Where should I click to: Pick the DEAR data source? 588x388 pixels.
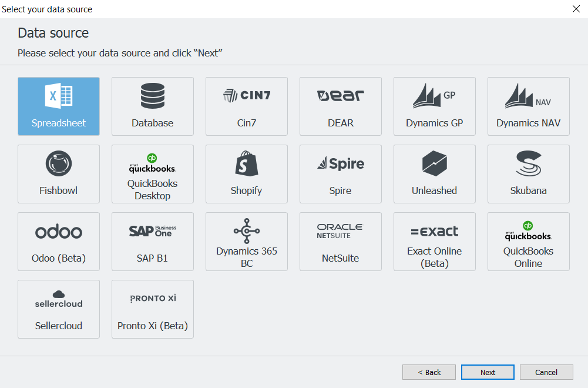tap(341, 106)
